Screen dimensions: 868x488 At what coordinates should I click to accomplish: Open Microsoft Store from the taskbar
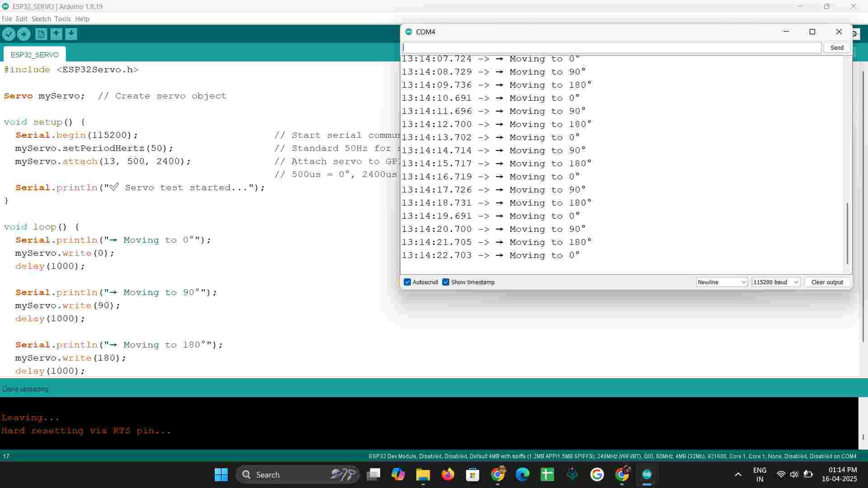click(472, 474)
